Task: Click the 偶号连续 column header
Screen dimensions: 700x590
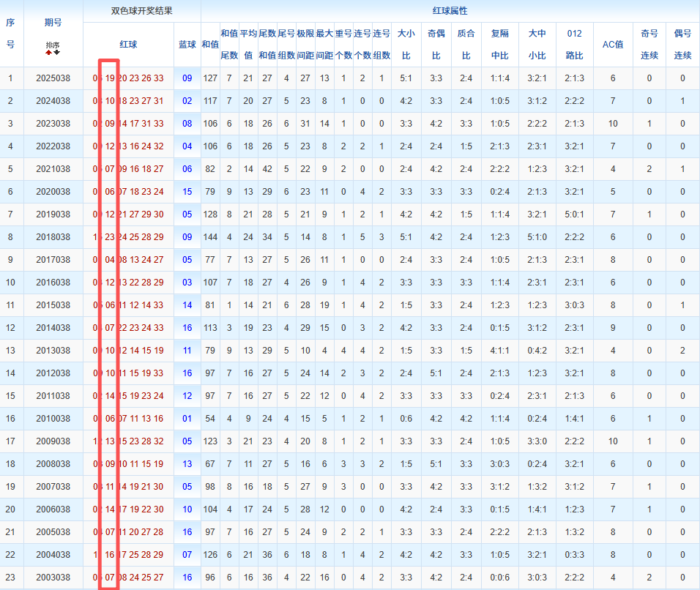Action: (682, 45)
